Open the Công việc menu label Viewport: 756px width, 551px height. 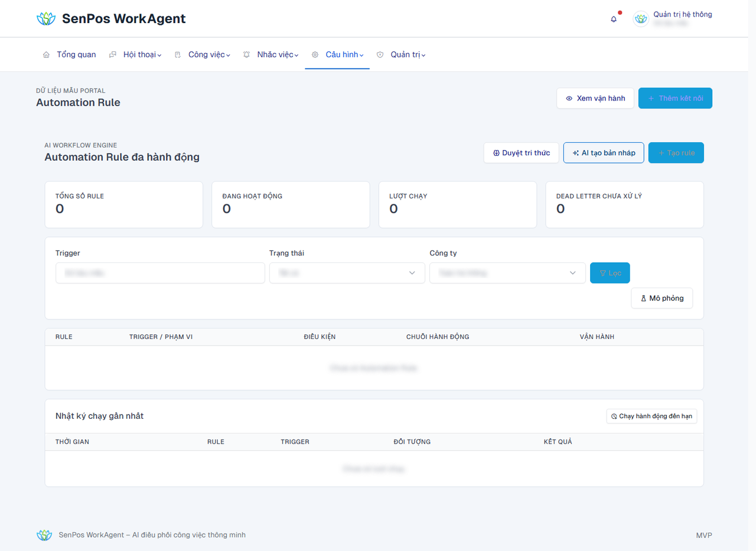click(207, 55)
